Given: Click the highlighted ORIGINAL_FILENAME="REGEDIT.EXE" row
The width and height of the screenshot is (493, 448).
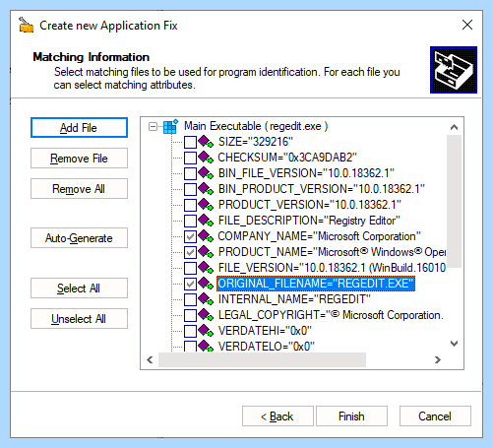Looking at the screenshot, I should coord(316,284).
